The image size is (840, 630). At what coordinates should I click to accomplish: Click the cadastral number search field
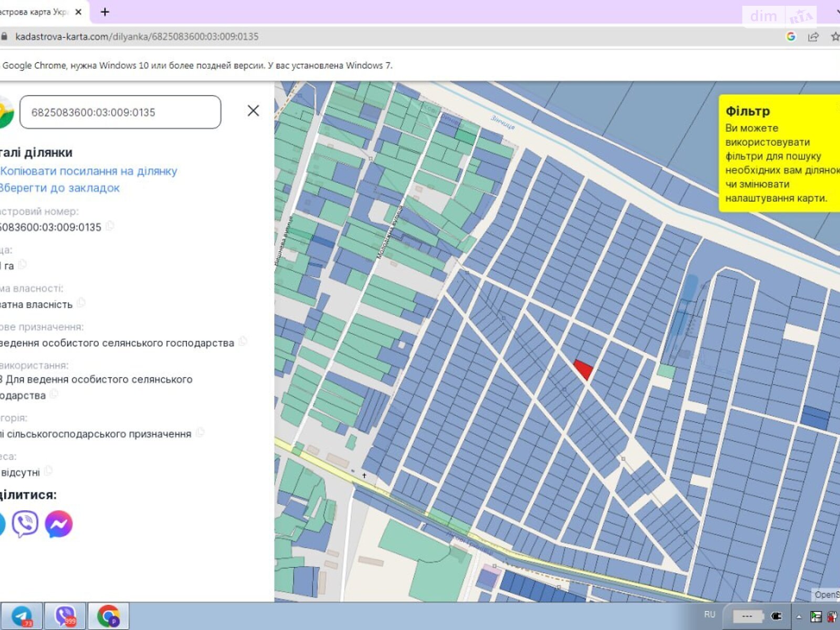pyautogui.click(x=120, y=112)
